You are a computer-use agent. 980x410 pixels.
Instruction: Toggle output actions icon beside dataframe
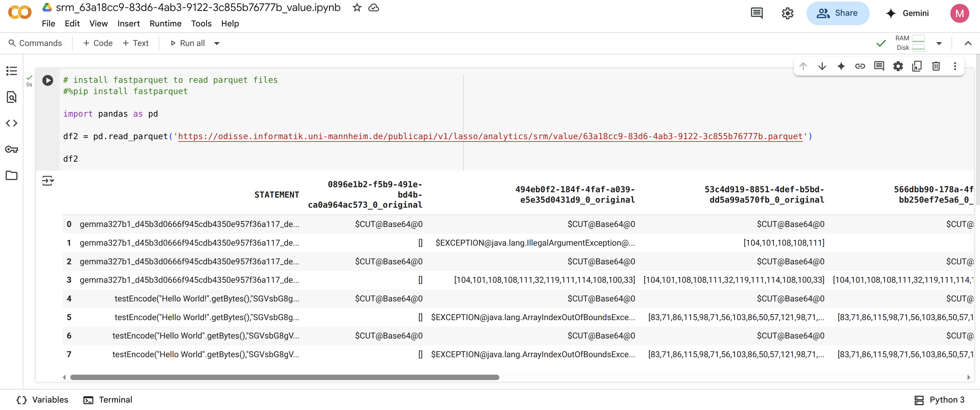48,180
